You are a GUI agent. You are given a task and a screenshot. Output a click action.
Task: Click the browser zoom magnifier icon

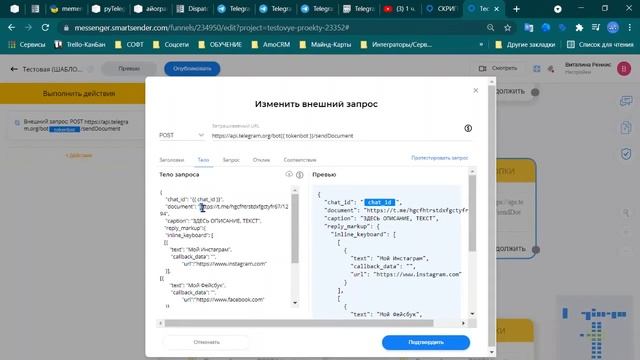[x=490, y=28]
